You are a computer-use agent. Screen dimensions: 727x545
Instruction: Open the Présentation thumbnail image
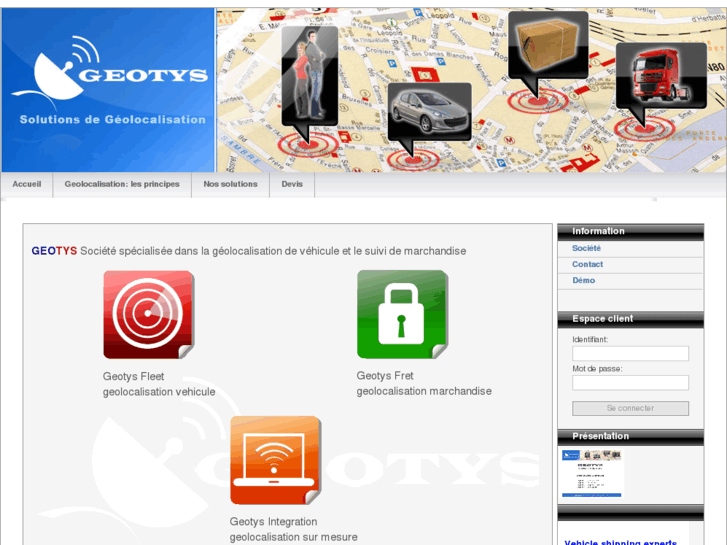[592, 472]
